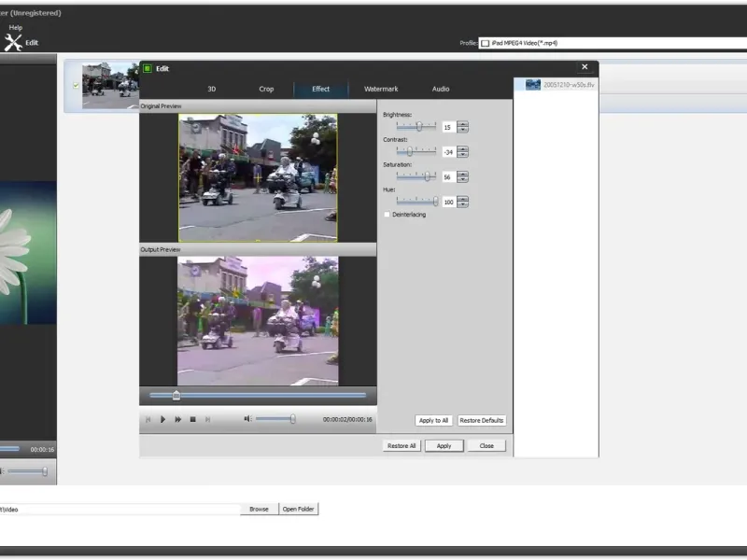747x560 pixels.
Task: Play the preview video
Action: pos(162,419)
